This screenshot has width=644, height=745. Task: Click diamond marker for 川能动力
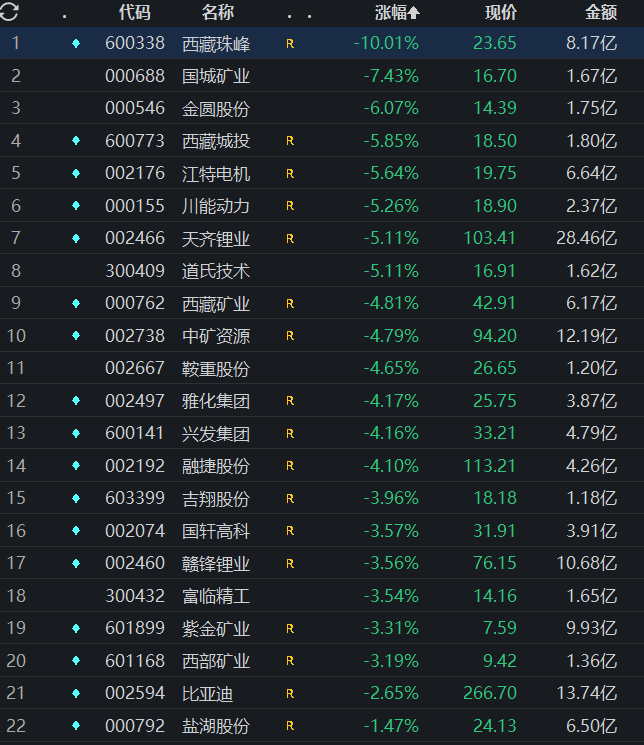76,206
